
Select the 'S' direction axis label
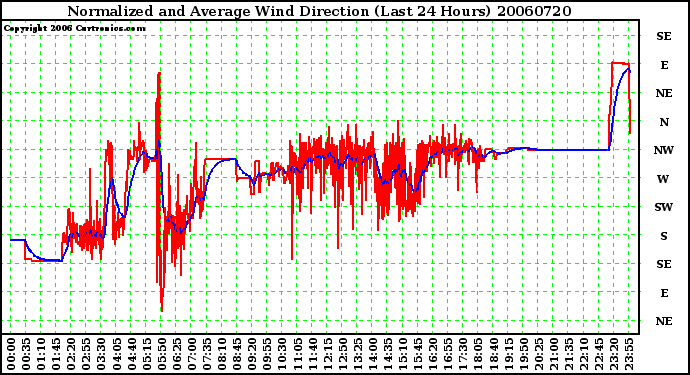(x=664, y=236)
